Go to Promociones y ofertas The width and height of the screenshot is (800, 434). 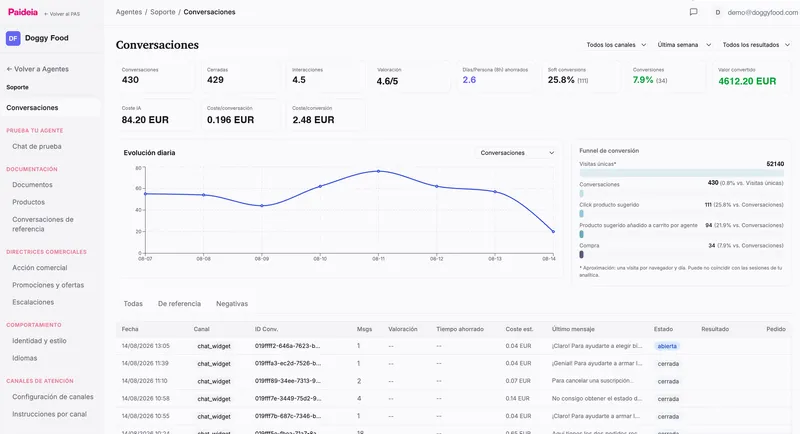[48, 285]
